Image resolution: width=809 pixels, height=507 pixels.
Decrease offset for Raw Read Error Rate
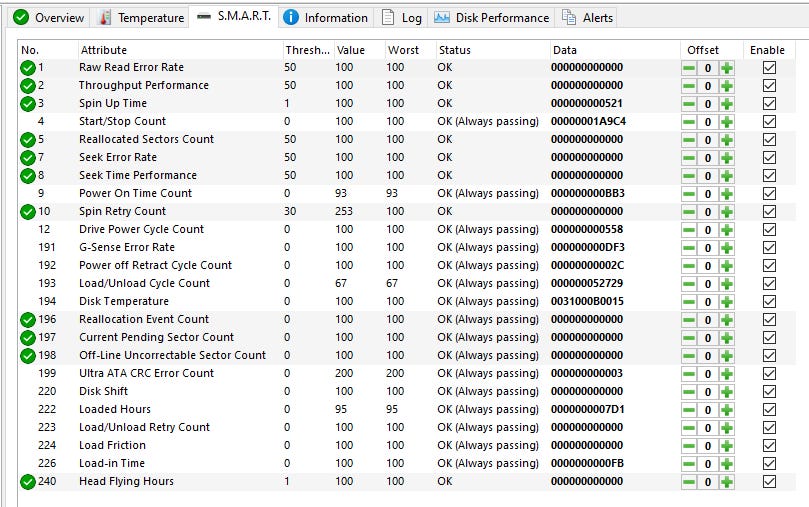point(689,68)
